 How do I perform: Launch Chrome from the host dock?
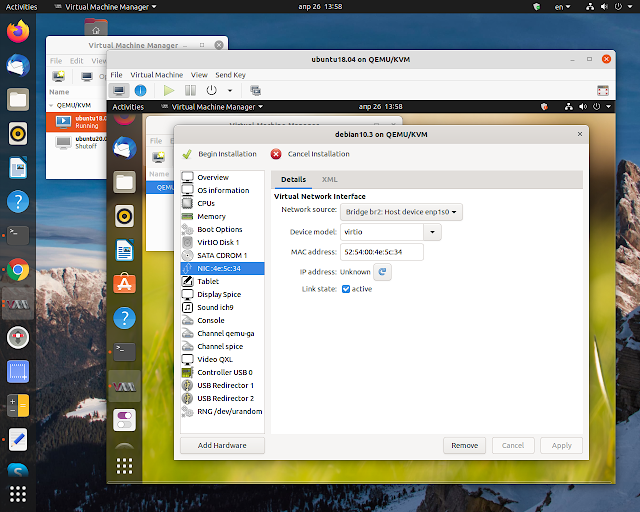(x=18, y=270)
